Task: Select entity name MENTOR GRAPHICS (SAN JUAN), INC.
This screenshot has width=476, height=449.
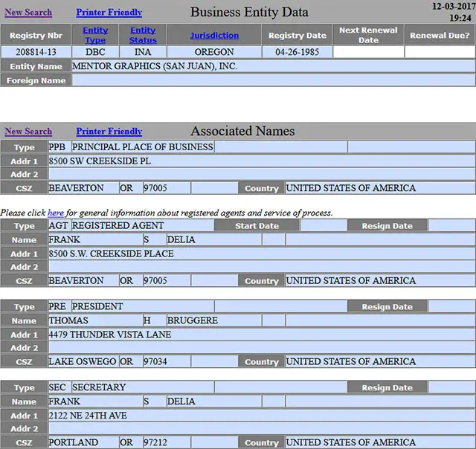Action: [155, 66]
